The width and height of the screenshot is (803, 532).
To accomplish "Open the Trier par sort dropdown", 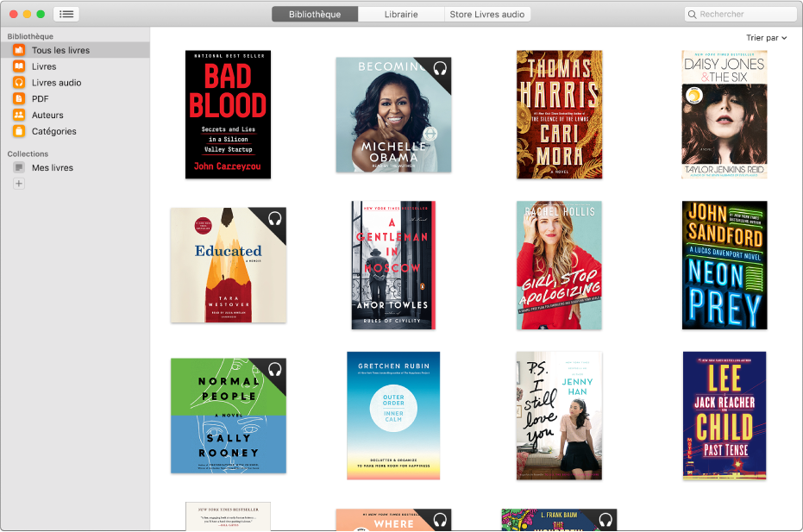I will coord(766,37).
